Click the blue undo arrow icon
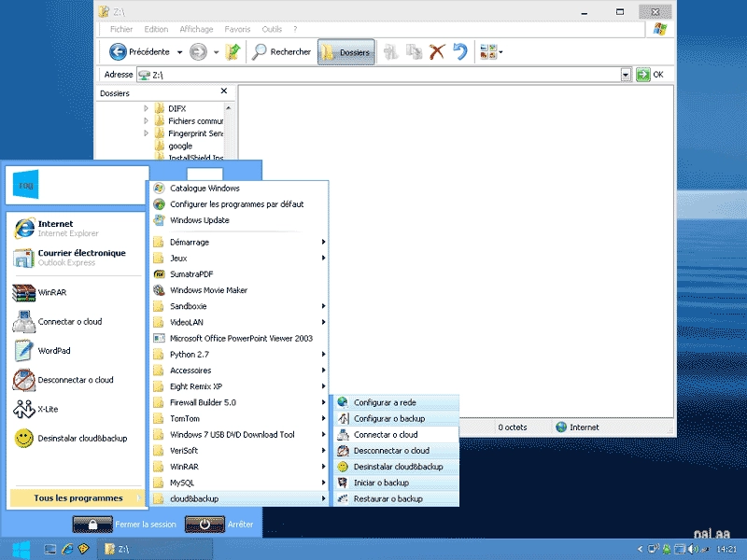The height and width of the screenshot is (560, 747). [x=459, y=51]
